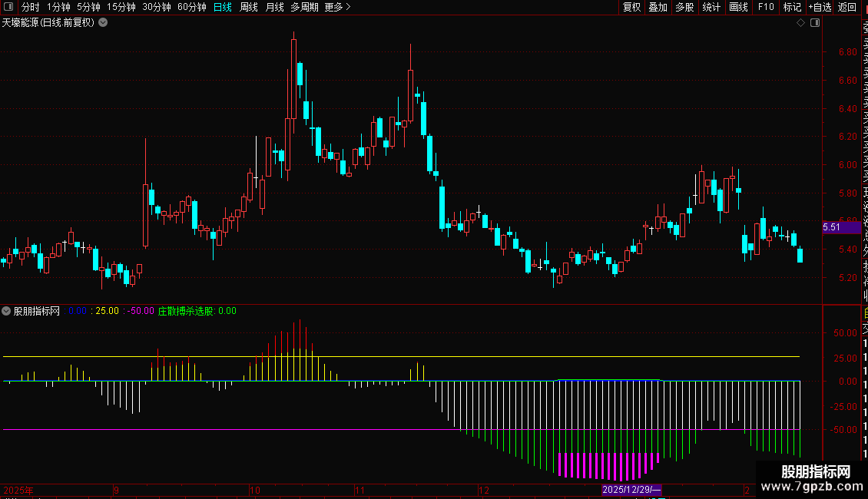Click the 股朋指标网 indicator name

pos(37,311)
